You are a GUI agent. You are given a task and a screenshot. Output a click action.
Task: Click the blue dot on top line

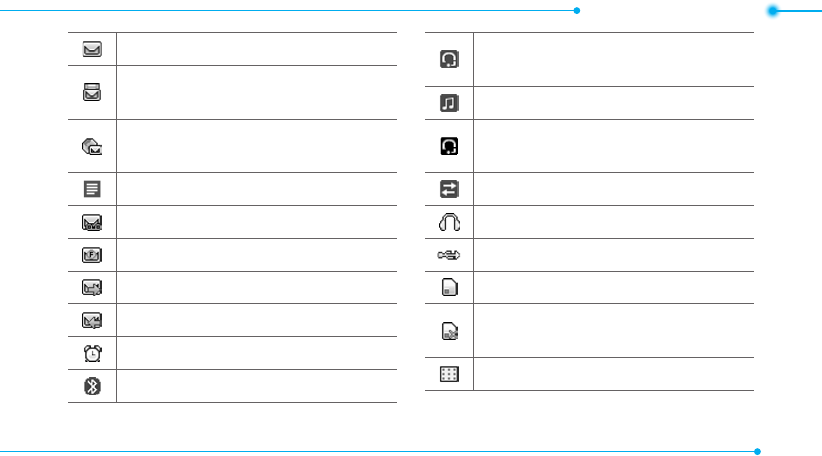(577, 10)
